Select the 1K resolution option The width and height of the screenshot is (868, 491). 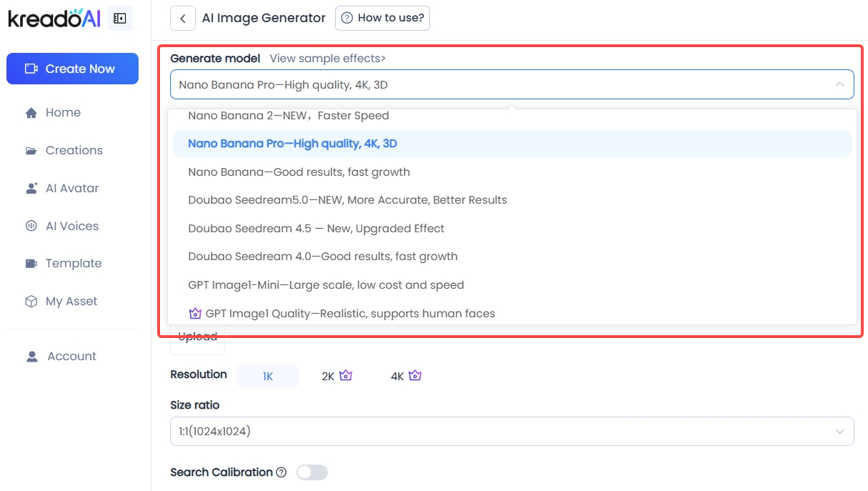point(268,376)
